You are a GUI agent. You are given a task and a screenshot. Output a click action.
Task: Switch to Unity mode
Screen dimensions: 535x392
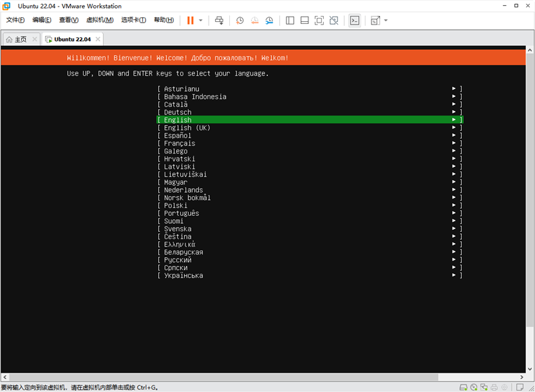[x=334, y=21]
